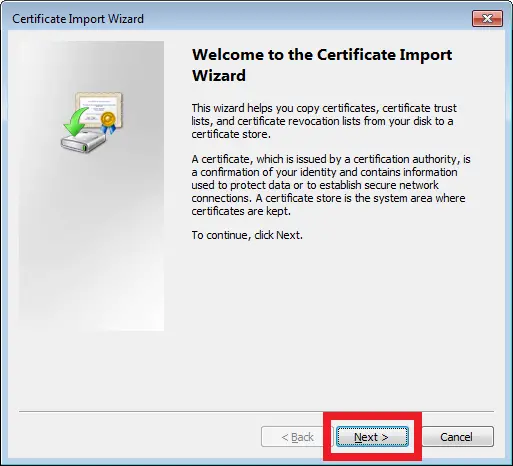Viewport: 513px width, 466px height.
Task: Click the 'Certificate Import Wizard' title bar text
Action: click(78, 19)
